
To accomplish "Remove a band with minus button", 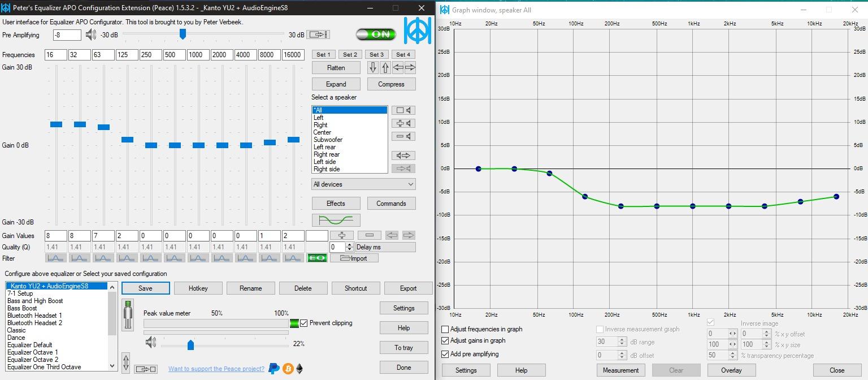I will (x=369, y=235).
